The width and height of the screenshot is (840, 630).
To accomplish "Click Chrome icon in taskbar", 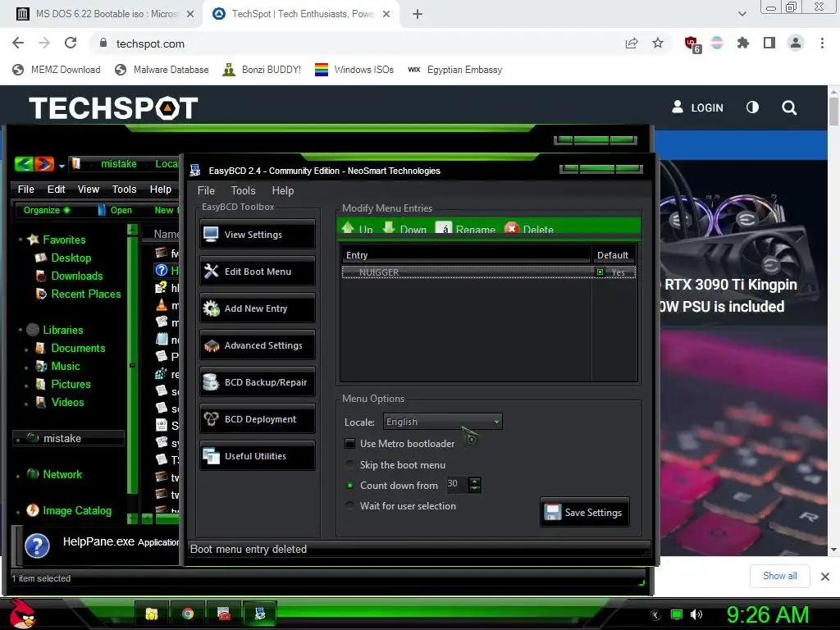I will click(188, 614).
